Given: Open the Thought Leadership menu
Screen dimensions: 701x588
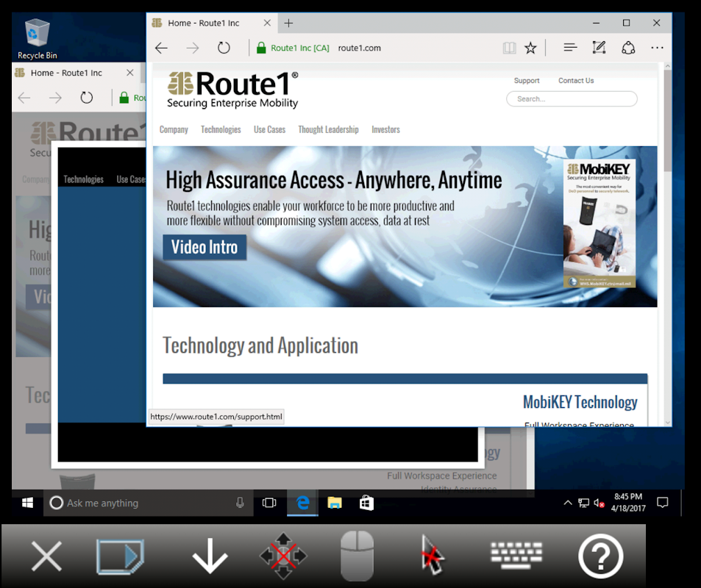Looking at the screenshot, I should [x=328, y=129].
